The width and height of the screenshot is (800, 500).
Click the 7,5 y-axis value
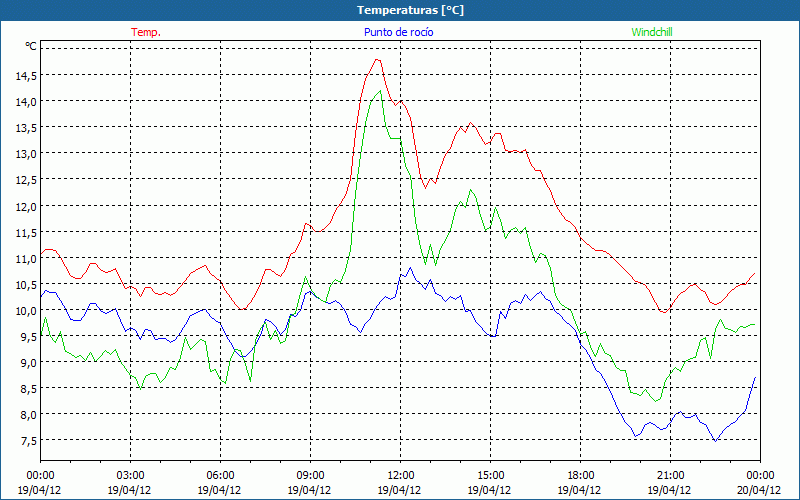point(28,440)
